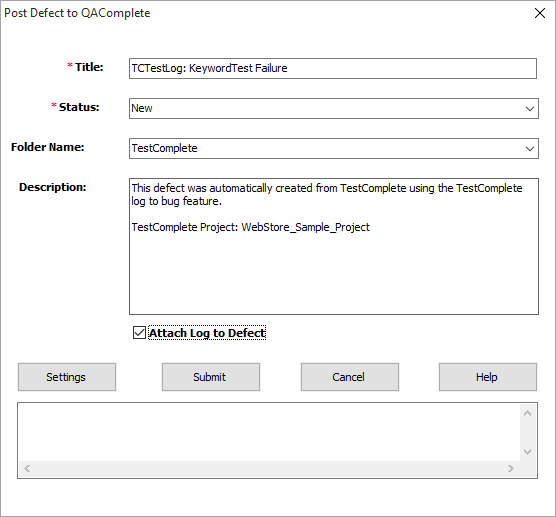Open Help for this dialog

pyautogui.click(x=488, y=377)
